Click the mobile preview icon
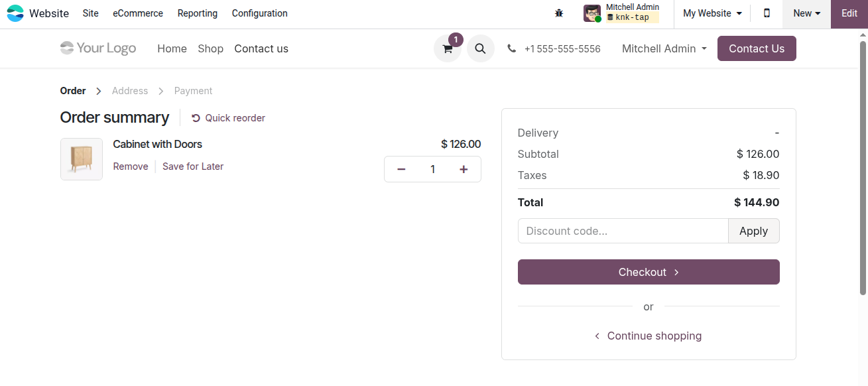868x386 pixels. click(x=766, y=13)
